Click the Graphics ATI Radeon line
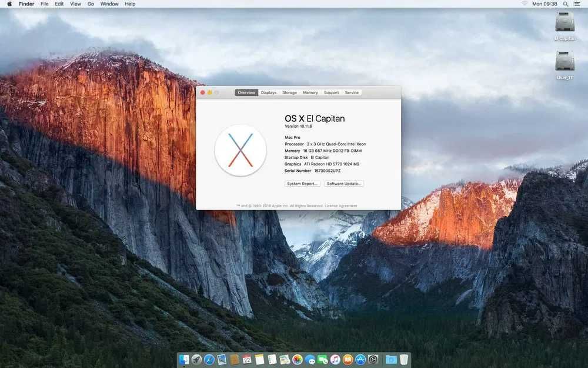The height and width of the screenshot is (368, 588). click(x=322, y=164)
